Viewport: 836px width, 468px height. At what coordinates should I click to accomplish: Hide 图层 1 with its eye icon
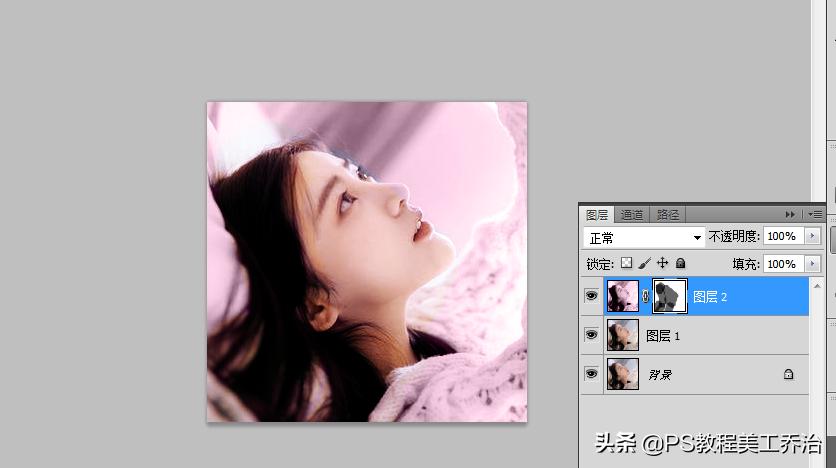point(591,335)
